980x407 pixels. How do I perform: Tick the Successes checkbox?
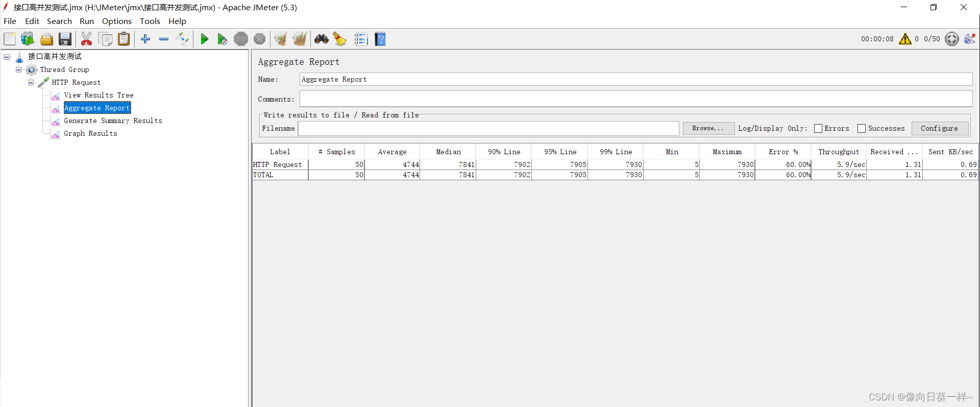pos(862,129)
